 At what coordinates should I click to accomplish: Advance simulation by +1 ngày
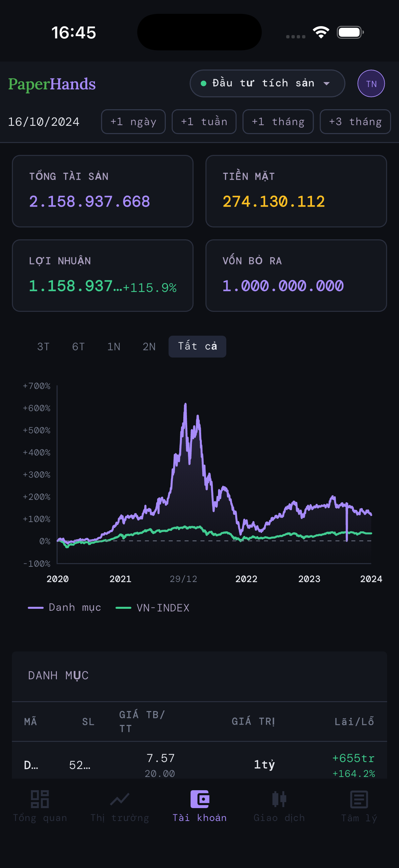(133, 121)
